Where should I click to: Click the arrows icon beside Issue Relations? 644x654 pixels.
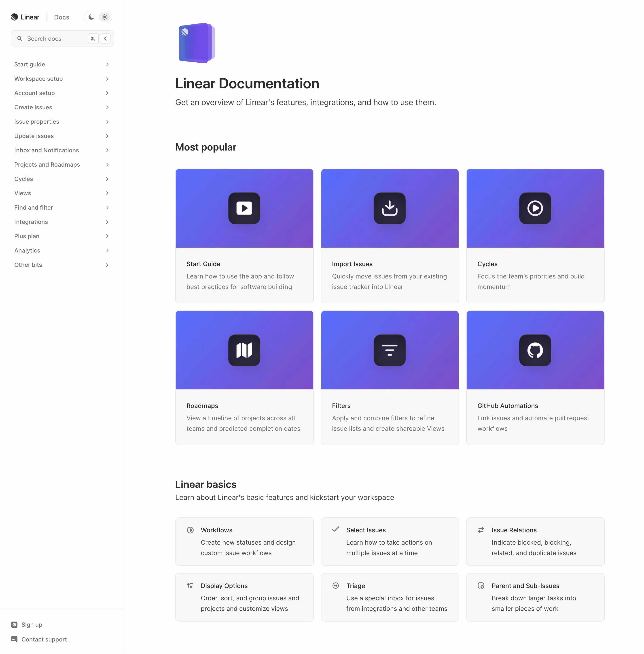pos(481,530)
